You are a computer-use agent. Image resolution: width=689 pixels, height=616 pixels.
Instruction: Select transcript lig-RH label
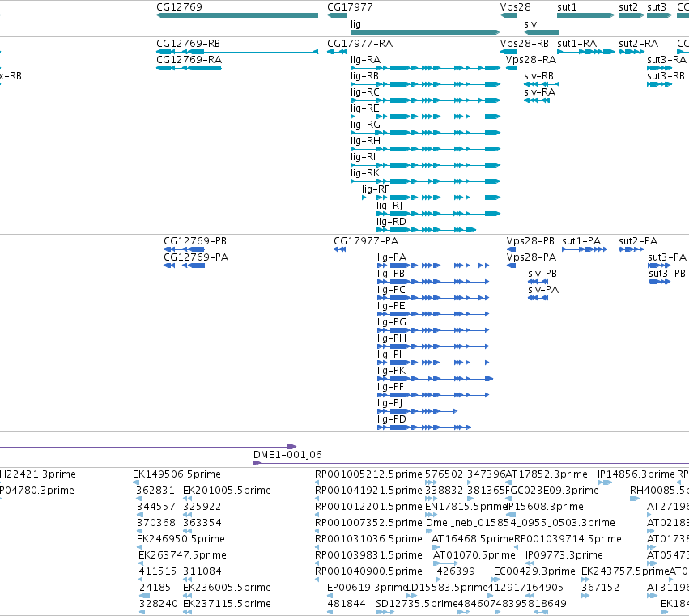tap(366, 141)
